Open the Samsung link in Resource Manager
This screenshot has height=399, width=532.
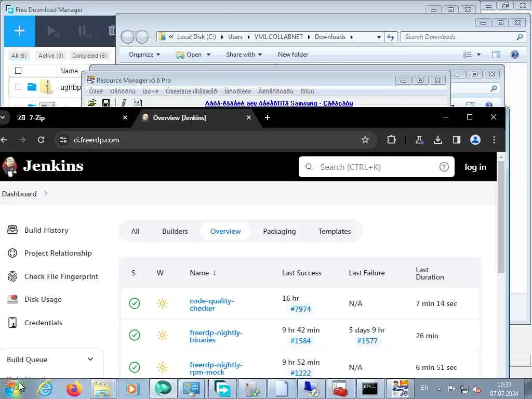pyautogui.click(x=279, y=103)
